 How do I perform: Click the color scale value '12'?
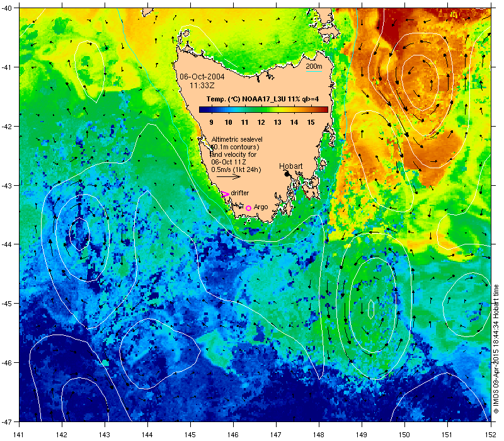(x=261, y=122)
